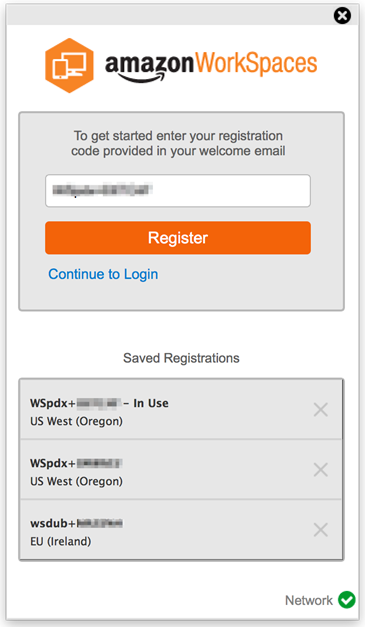Image resolution: width=365 pixels, height=627 pixels.
Task: Click the EU (Ireland) region label
Action: [61, 541]
